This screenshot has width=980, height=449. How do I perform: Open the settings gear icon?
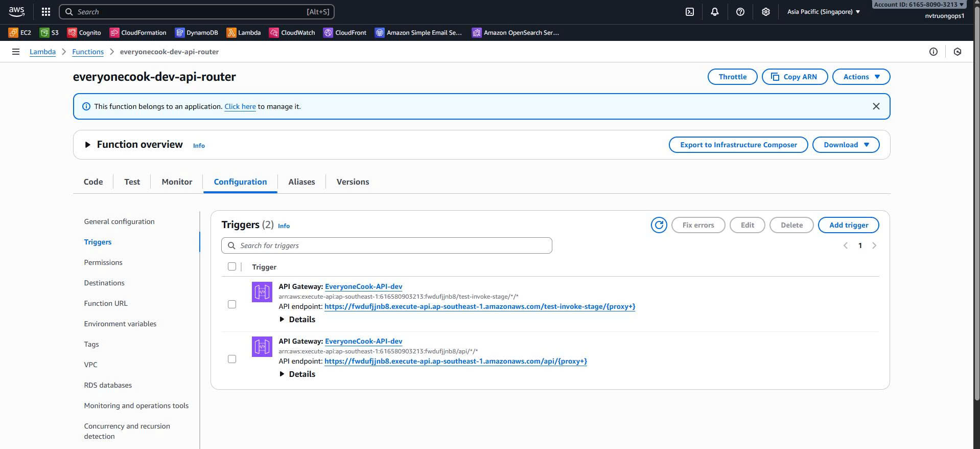[x=765, y=12]
